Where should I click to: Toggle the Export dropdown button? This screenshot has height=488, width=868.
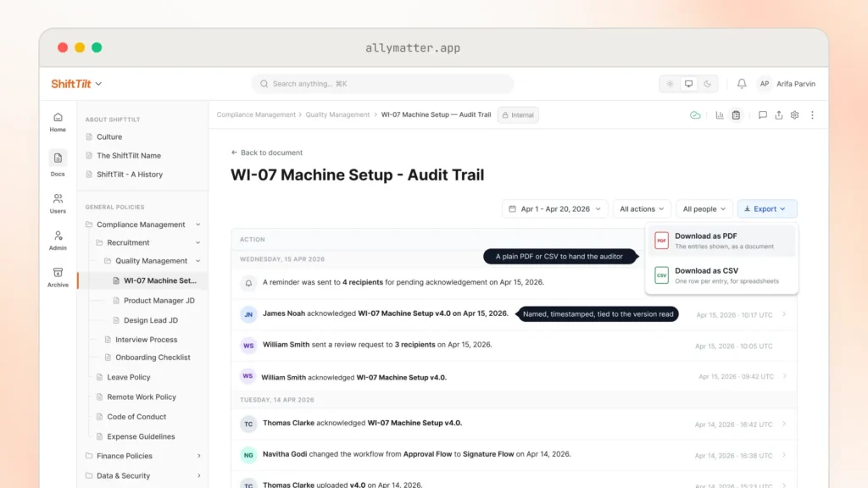tap(767, 209)
